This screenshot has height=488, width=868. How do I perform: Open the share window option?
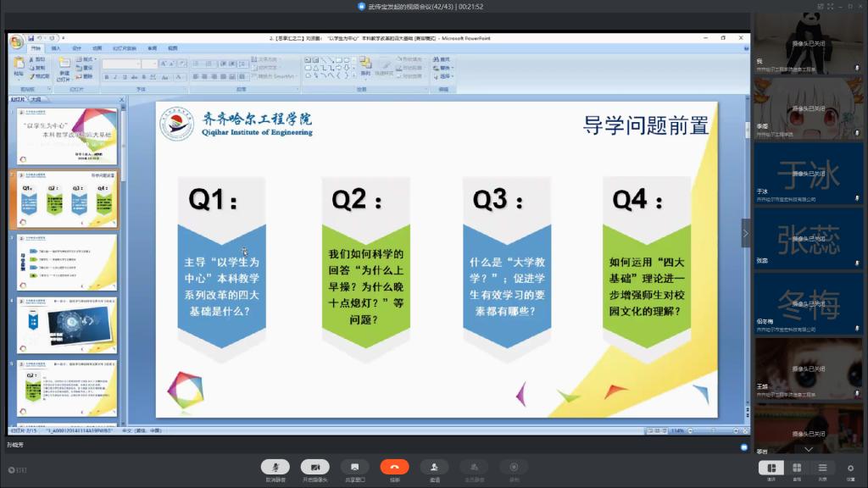pyautogui.click(x=354, y=466)
